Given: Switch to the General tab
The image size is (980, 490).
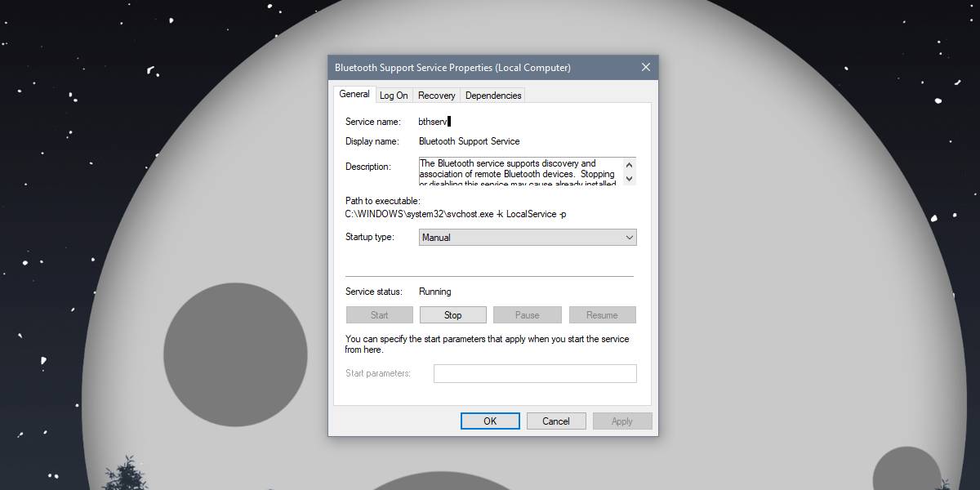Looking at the screenshot, I should 354,94.
